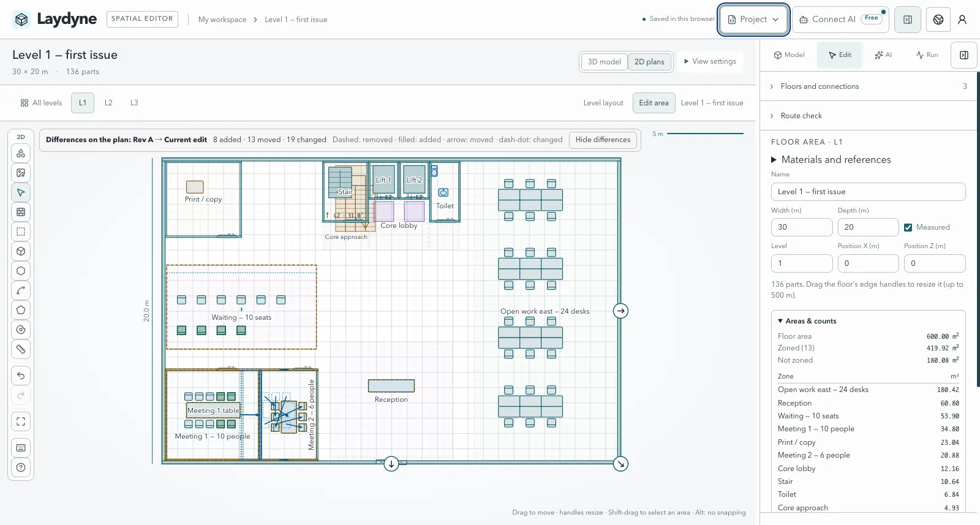
Task: Choose the ruler measure tool
Action: point(21,349)
